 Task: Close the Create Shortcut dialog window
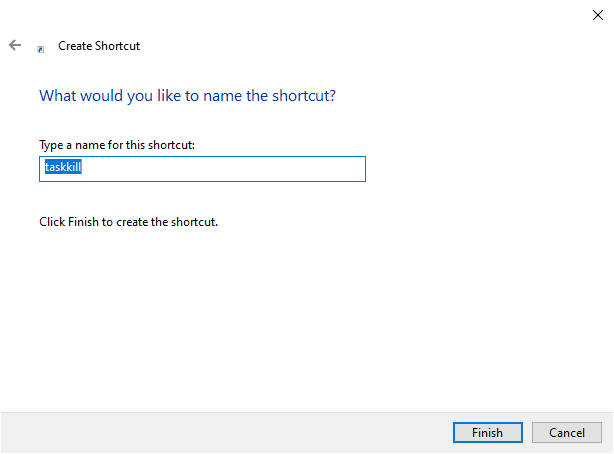[597, 14]
